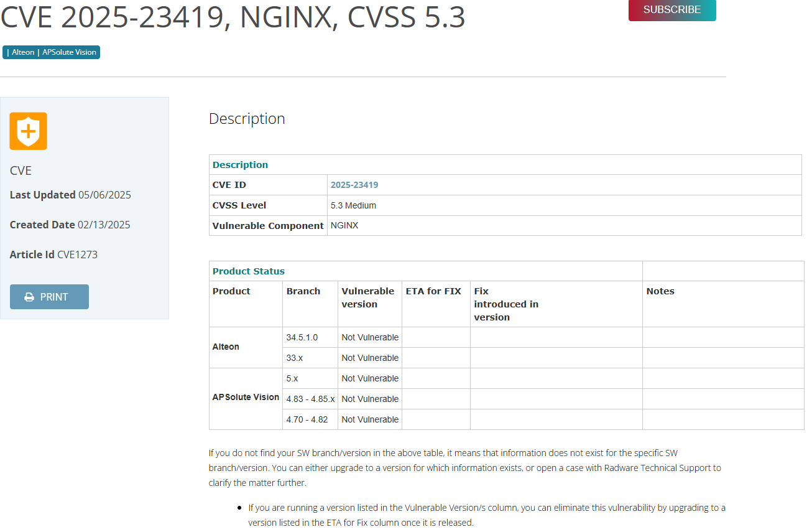The image size is (812, 532).
Task: Click the 4.70 - 4.82 branch cell
Action: click(x=310, y=419)
